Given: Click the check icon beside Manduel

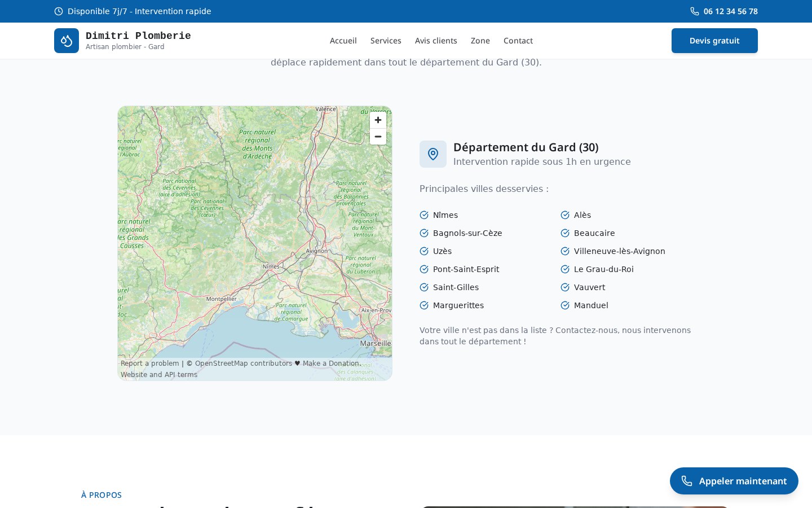Looking at the screenshot, I should pos(565,305).
